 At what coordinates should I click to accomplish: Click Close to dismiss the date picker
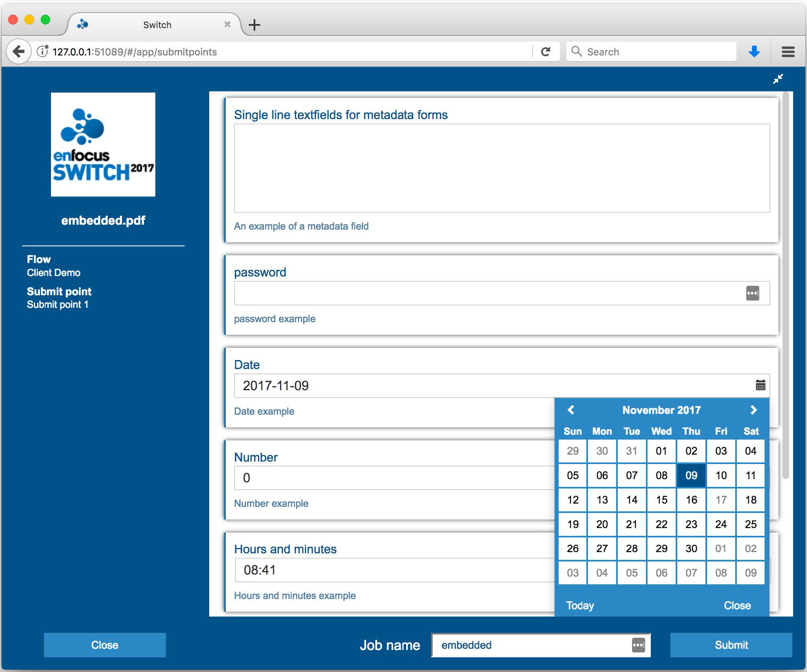point(737,606)
